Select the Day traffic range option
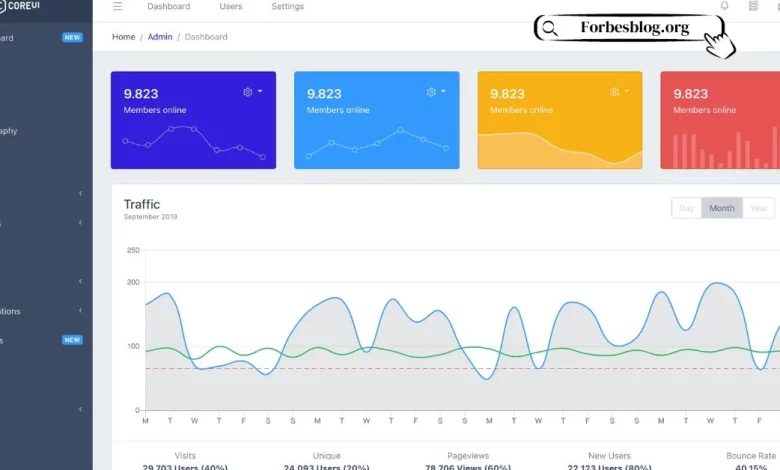This screenshot has height=470, width=780. (686, 208)
